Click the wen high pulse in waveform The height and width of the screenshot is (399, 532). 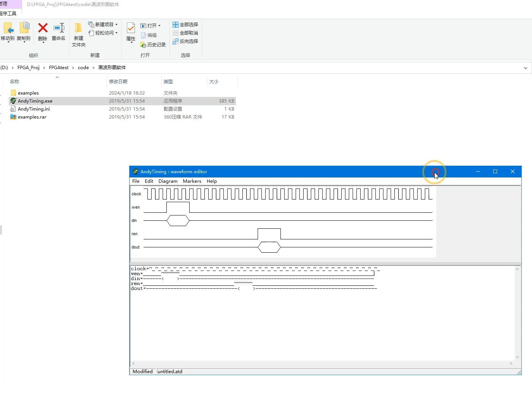178,207
